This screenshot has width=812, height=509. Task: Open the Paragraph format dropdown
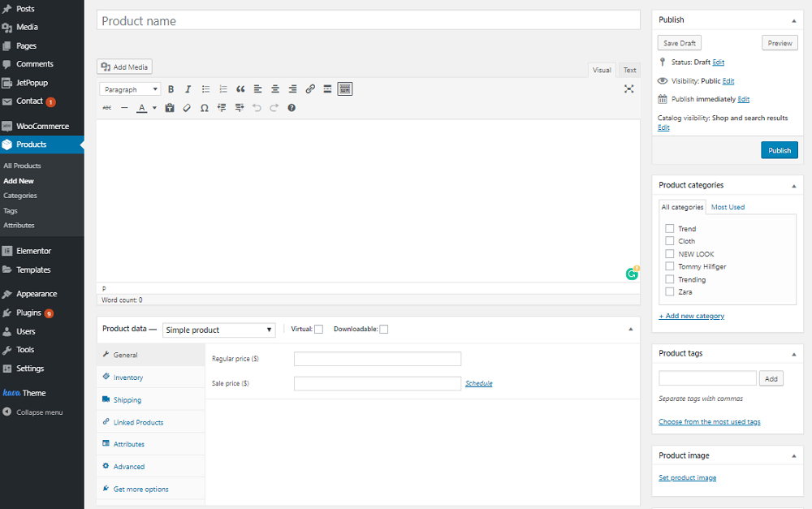coord(130,89)
